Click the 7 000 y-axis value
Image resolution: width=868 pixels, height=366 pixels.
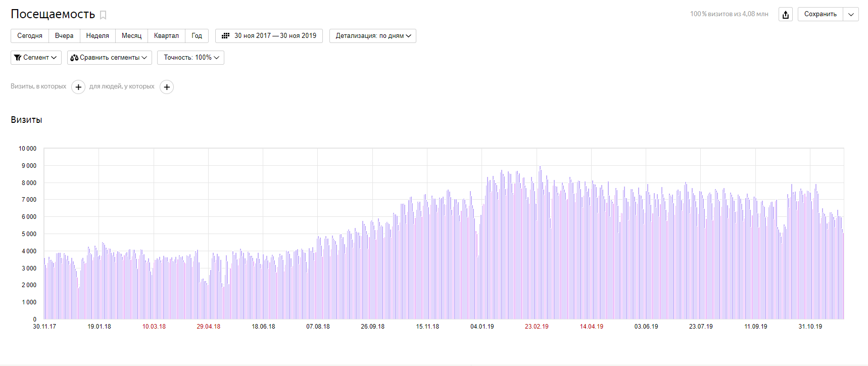pyautogui.click(x=29, y=200)
